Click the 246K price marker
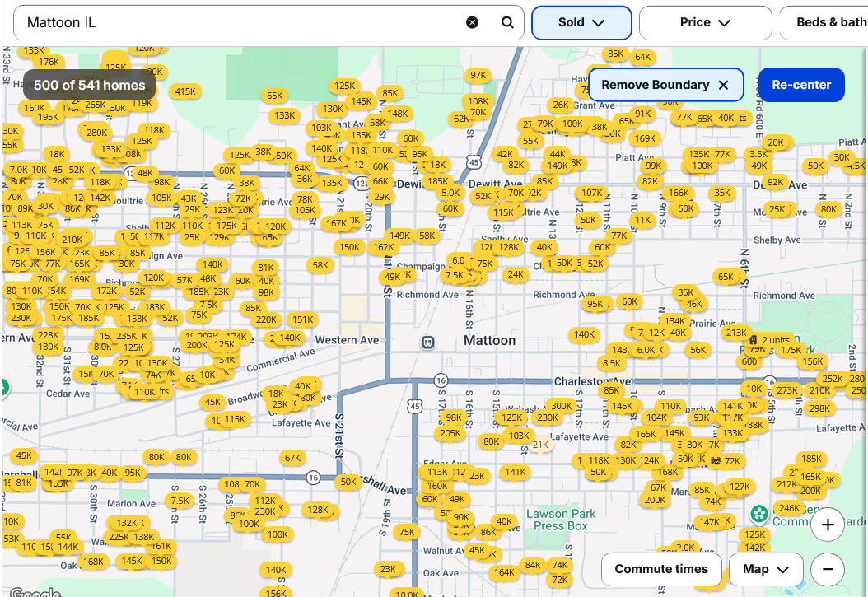Image resolution: width=868 pixels, height=597 pixels. pos(789,508)
